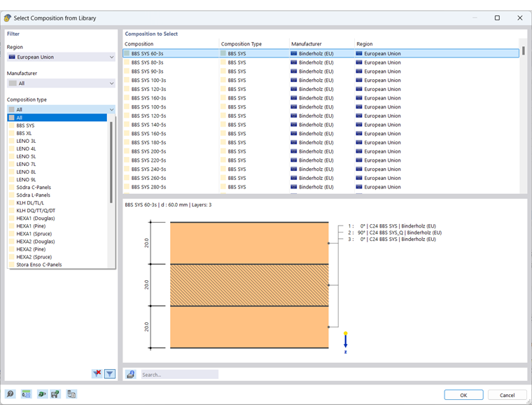Click the composition table vertical scrollbar
532x416 pixels.
[x=524, y=50]
